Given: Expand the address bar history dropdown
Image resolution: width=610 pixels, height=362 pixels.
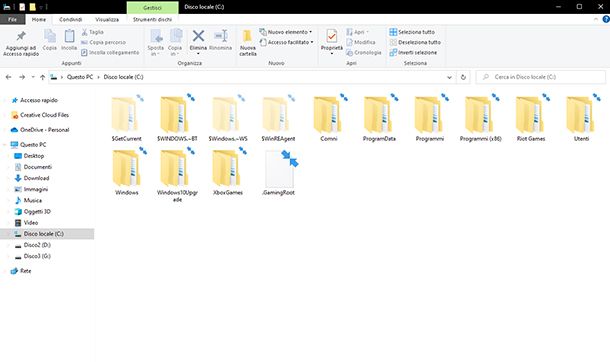Looking at the screenshot, I should pyautogui.click(x=449, y=77).
